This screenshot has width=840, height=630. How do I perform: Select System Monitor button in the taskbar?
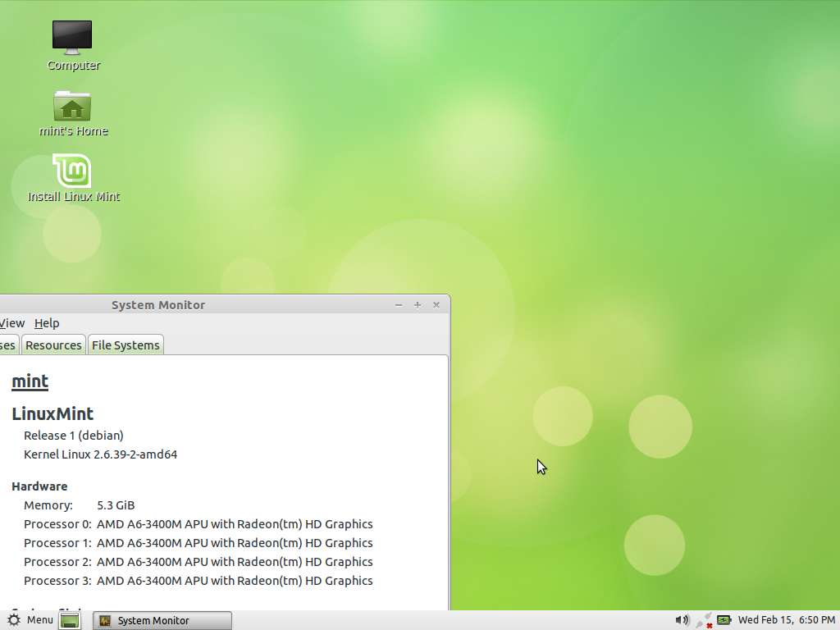tap(162, 620)
